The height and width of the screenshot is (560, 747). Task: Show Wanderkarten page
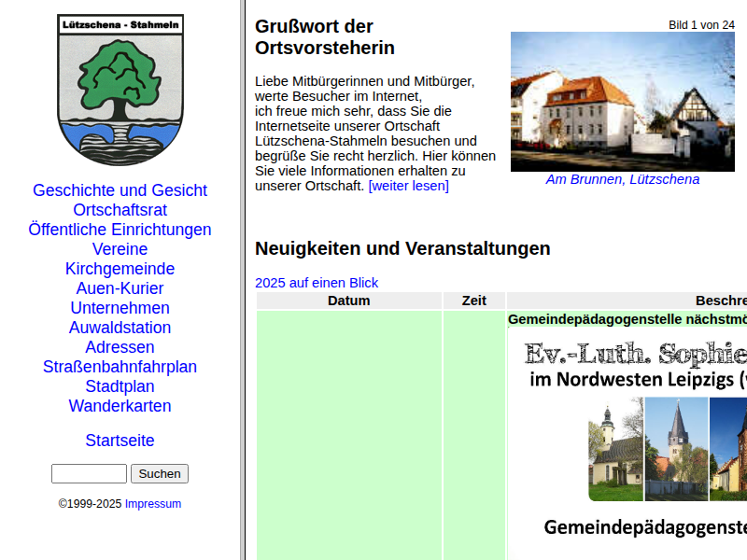[120, 406]
